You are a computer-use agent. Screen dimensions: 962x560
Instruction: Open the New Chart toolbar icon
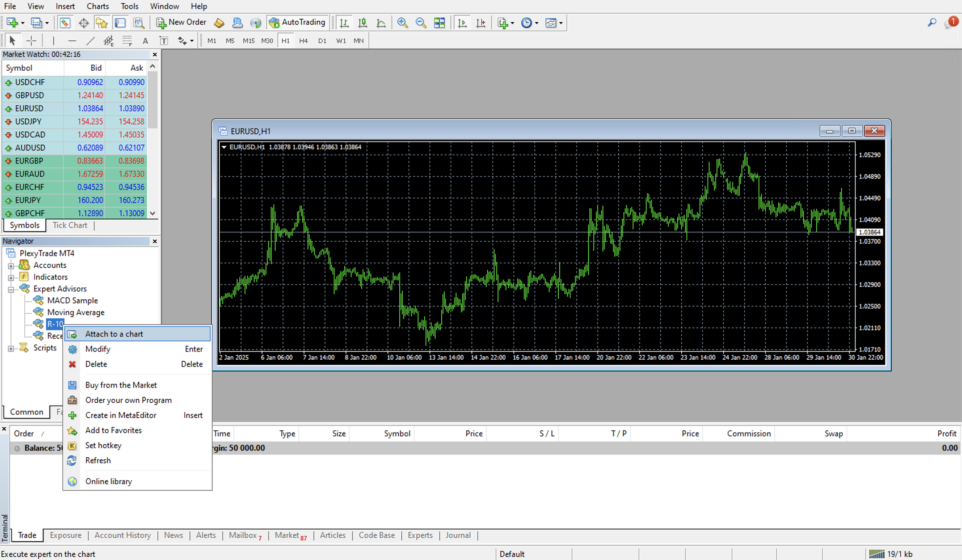[12, 23]
